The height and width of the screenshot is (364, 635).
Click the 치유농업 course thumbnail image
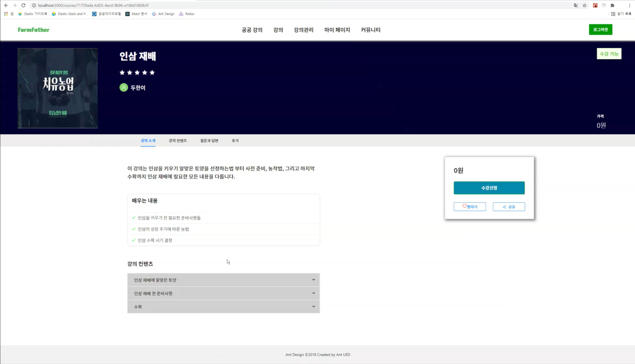(58, 88)
